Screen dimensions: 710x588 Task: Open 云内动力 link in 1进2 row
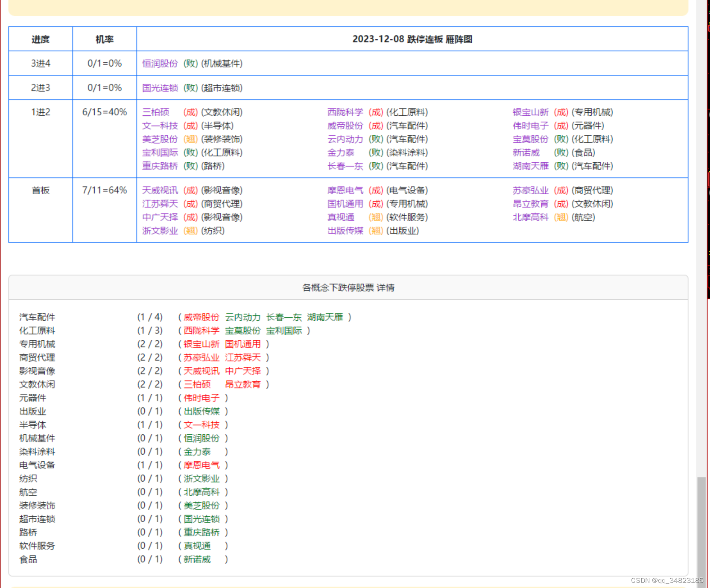(x=345, y=139)
